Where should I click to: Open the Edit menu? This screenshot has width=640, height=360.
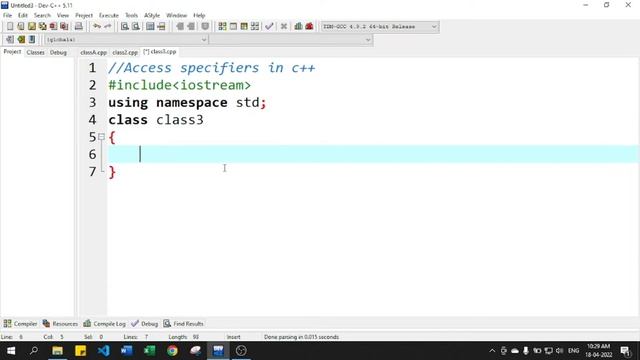point(22,15)
